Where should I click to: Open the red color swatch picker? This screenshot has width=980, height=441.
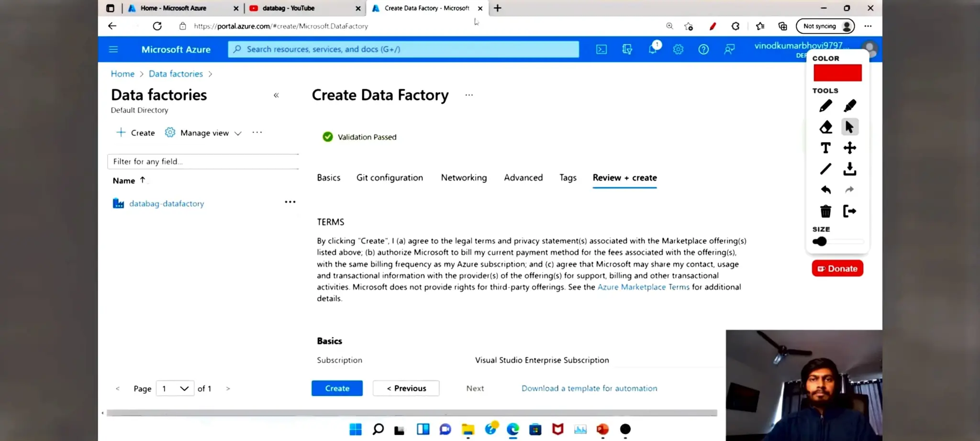pyautogui.click(x=837, y=73)
